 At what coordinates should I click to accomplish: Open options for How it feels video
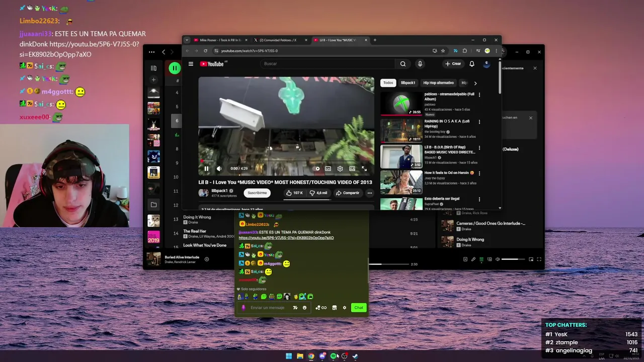click(x=479, y=173)
